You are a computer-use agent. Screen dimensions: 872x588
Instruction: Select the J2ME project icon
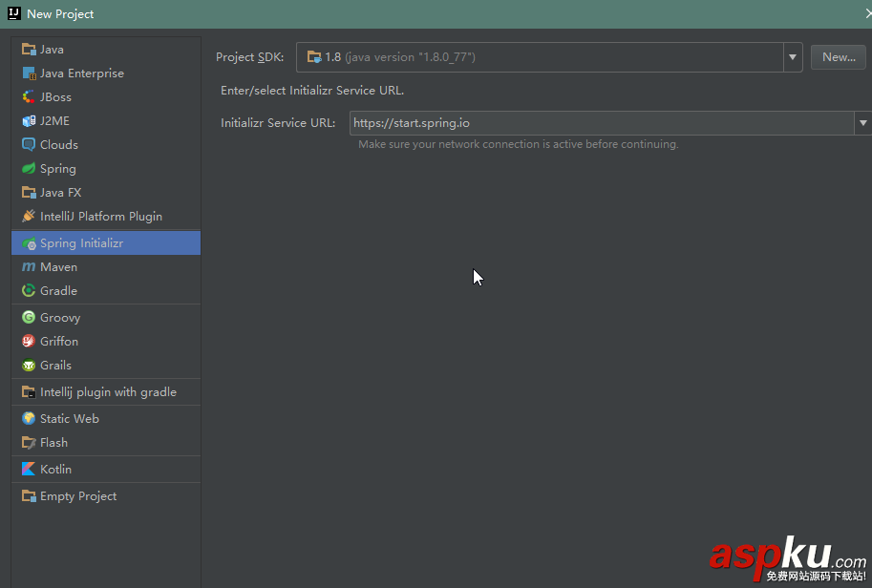point(29,121)
